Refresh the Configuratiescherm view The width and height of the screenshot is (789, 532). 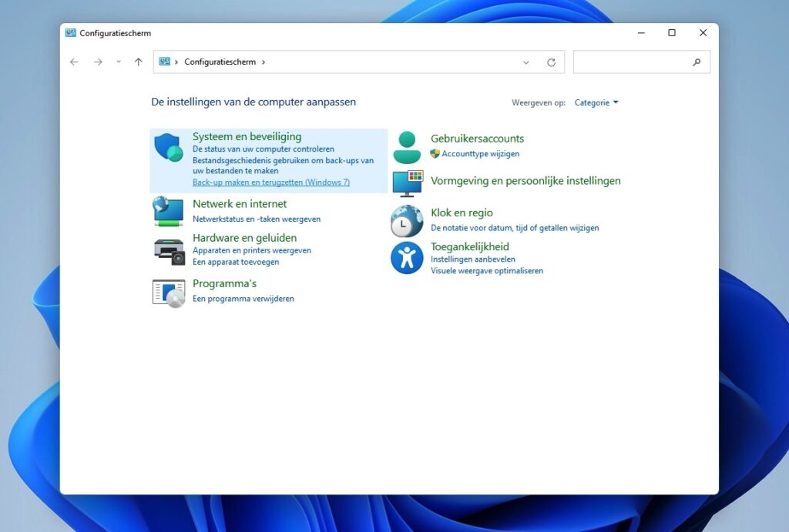click(552, 62)
